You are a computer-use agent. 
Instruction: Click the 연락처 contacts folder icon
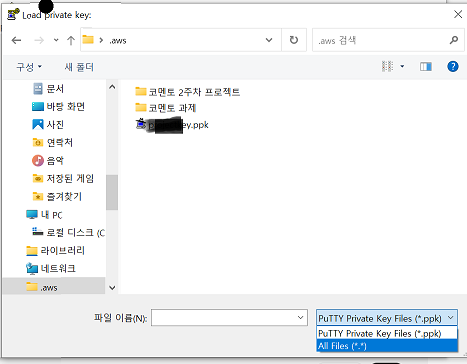[x=38, y=143]
